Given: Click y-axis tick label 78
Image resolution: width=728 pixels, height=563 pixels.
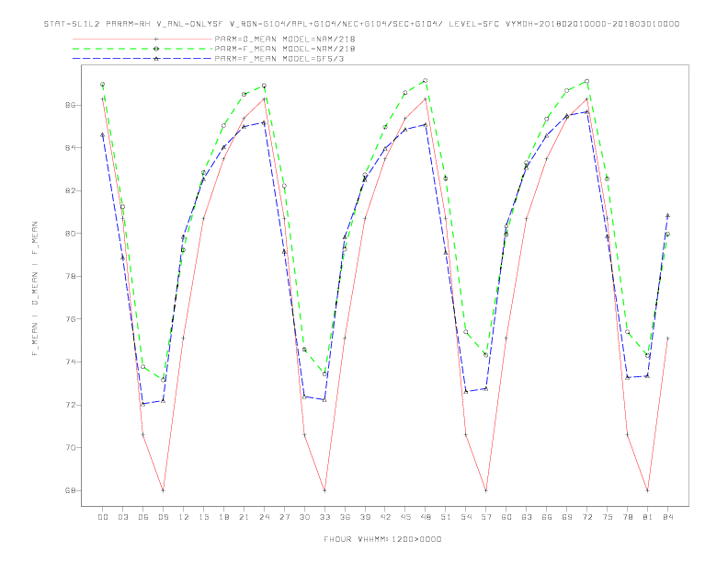Looking at the screenshot, I should [69, 276].
